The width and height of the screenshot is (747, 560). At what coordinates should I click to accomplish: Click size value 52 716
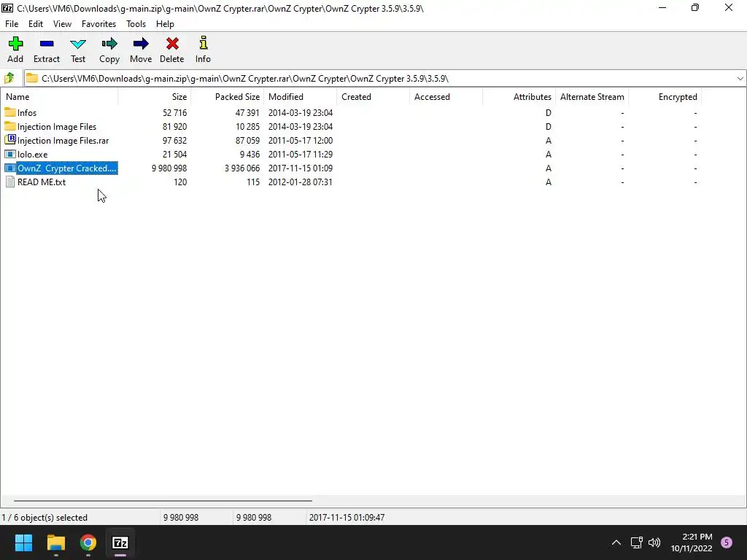click(174, 113)
